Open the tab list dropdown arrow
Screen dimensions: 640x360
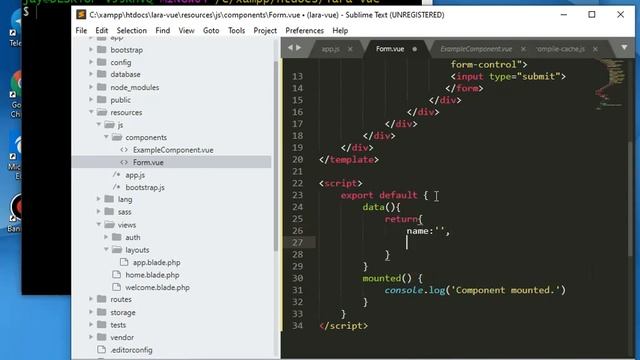coord(624,48)
